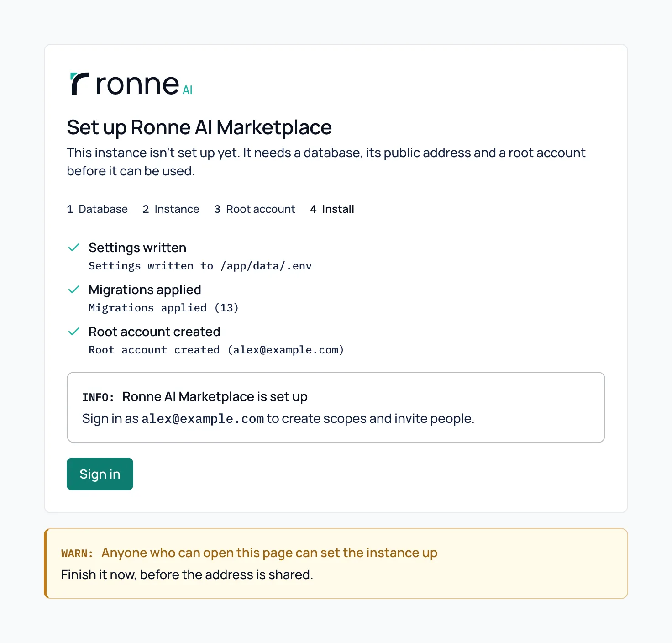Click the 'This instance isn't set up yet' description
This screenshot has height=643, width=672.
coord(326,162)
